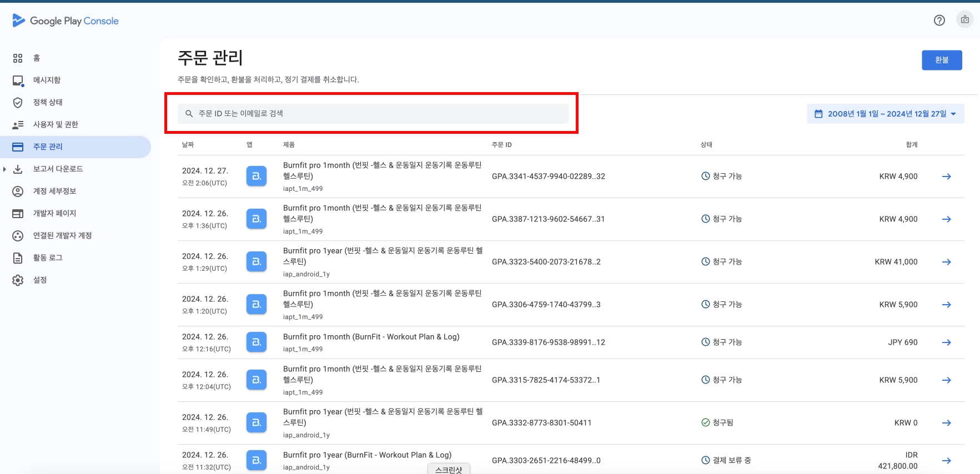Click the 메시지함 inbox icon

point(18,80)
